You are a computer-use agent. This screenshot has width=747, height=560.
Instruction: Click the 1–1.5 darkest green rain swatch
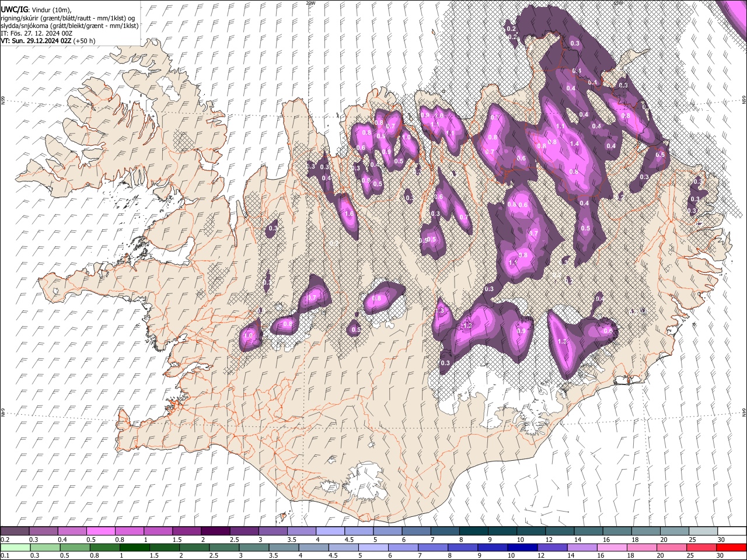134,547
